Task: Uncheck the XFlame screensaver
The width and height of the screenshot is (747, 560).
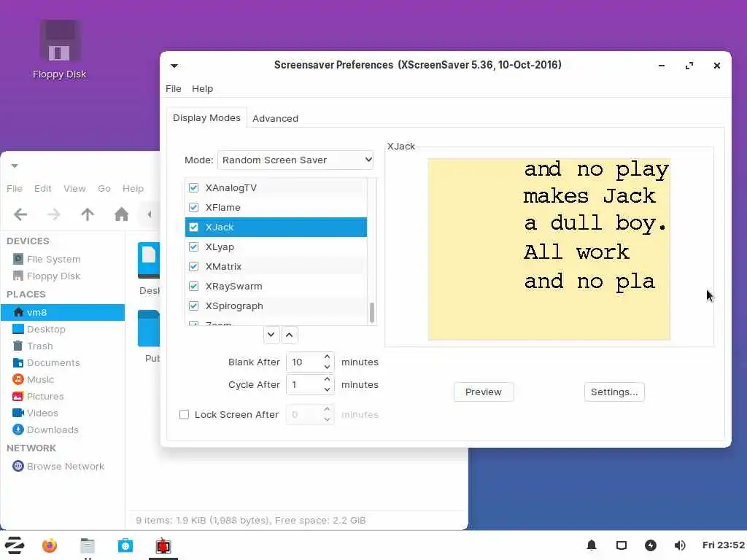Action: pos(193,207)
